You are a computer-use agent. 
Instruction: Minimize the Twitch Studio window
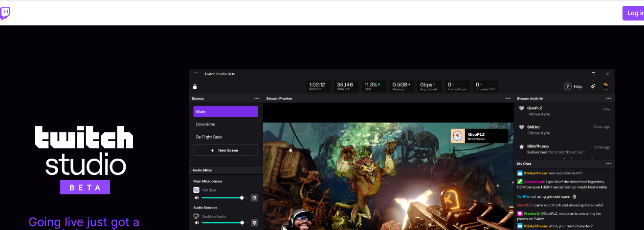click(579, 74)
